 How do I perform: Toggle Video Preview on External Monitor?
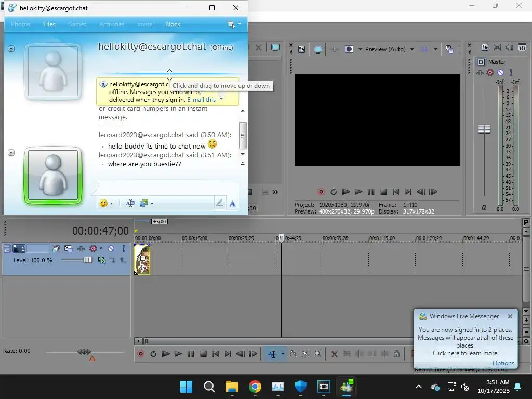[318, 49]
